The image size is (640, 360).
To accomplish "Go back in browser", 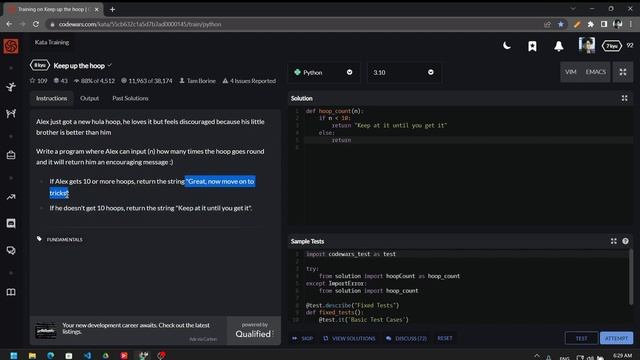I will pos(9,24).
